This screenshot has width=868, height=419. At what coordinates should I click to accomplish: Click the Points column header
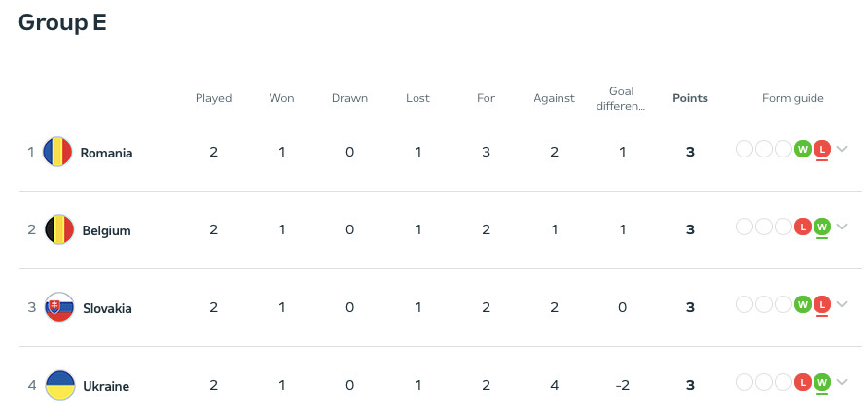pos(690,98)
